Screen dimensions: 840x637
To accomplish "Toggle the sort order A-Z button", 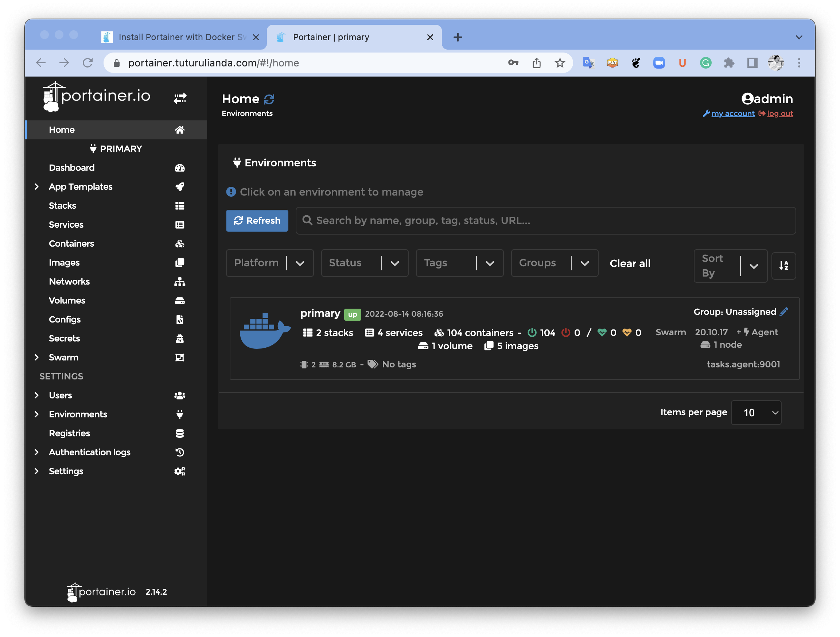I will click(x=784, y=266).
